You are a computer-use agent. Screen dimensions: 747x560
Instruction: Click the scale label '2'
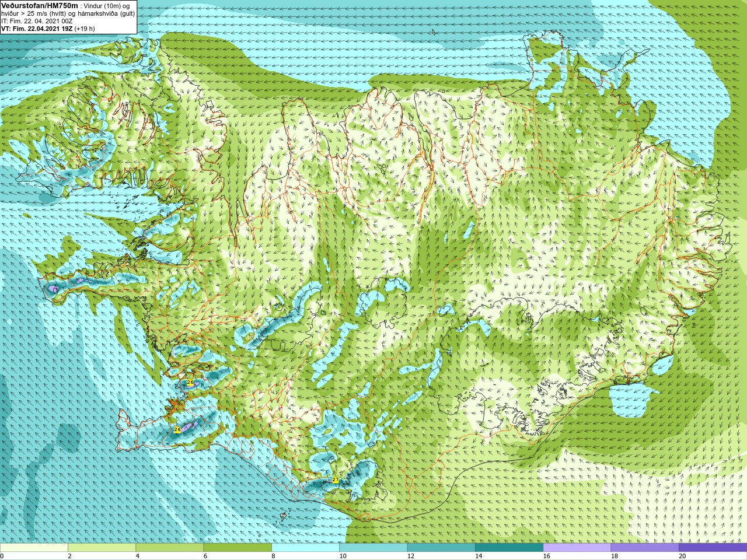69,556
